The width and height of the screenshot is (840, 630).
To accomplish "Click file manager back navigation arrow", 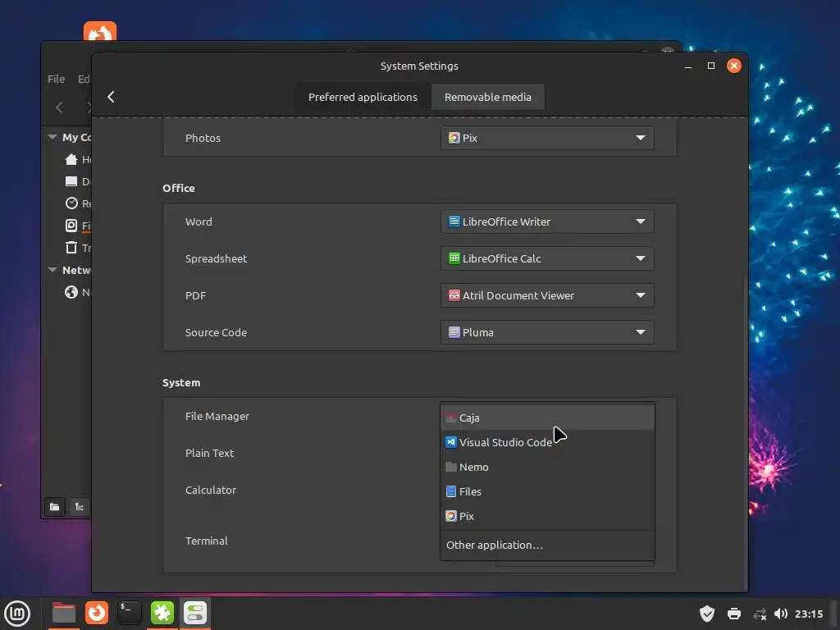I will 59,107.
